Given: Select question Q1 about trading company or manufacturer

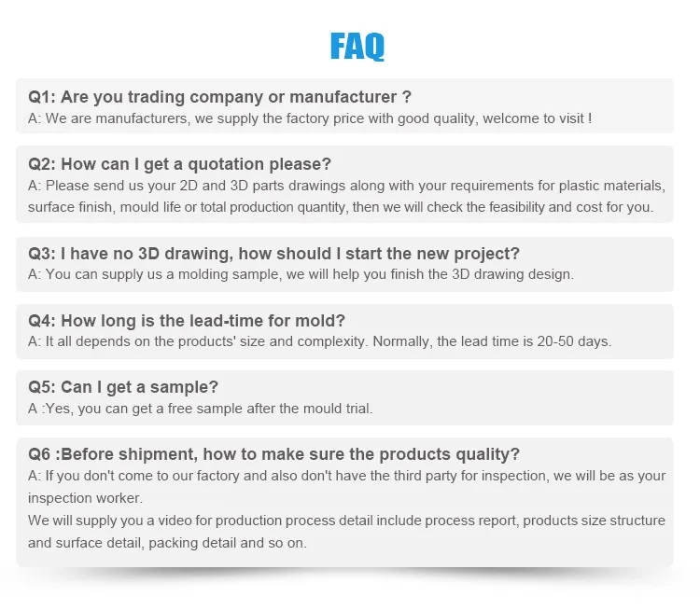Looking at the screenshot, I should pyautogui.click(x=219, y=97).
